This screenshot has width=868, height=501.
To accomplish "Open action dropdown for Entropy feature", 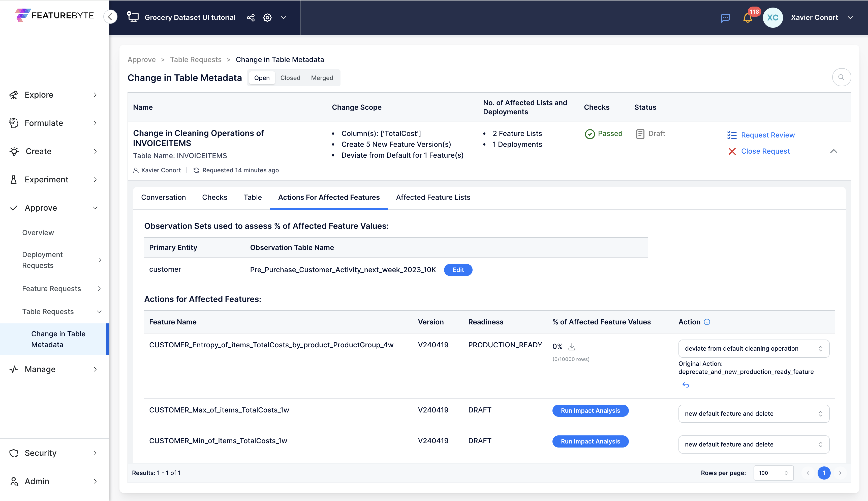I will point(754,348).
